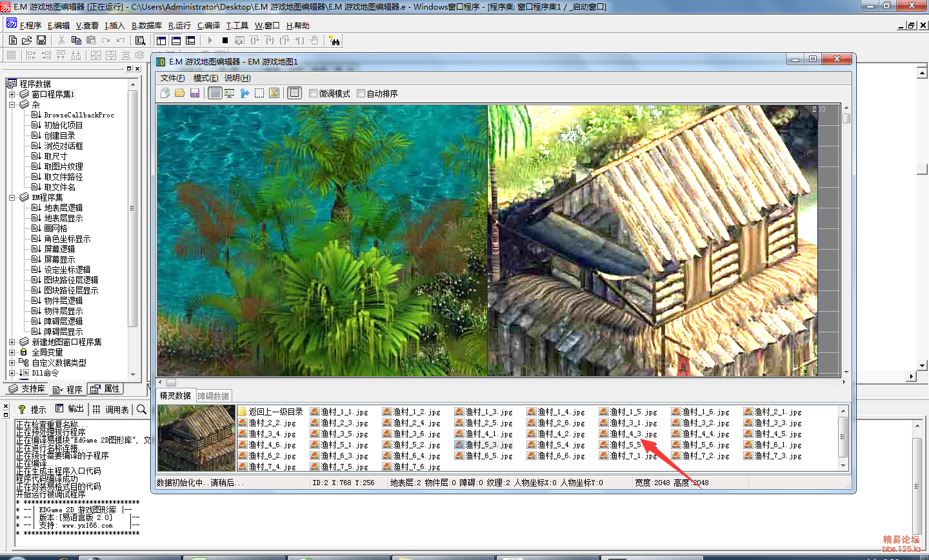The width and height of the screenshot is (929, 560).
Task: Open the T.工具 menu
Action: 237,26
